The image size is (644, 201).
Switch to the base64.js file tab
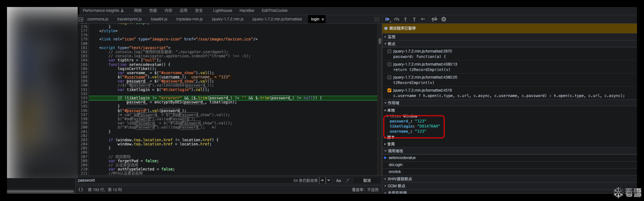click(x=159, y=19)
